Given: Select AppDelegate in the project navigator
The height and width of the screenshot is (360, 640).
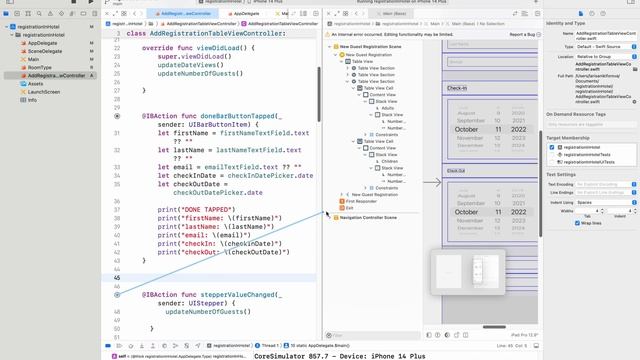Looking at the screenshot, I should pos(42,43).
